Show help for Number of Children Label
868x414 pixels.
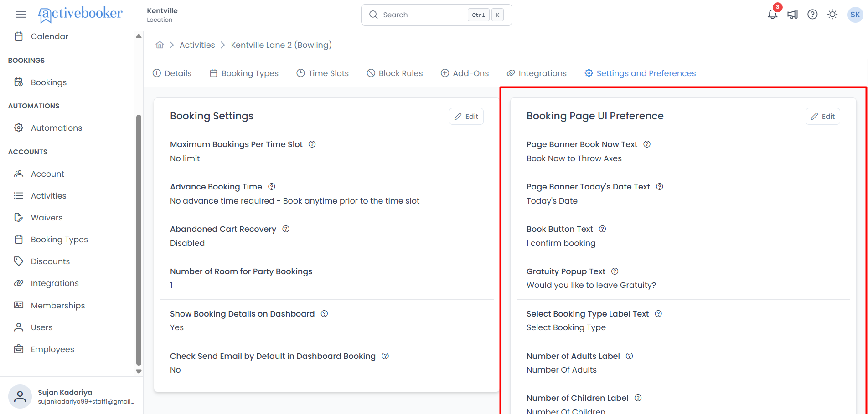coord(638,398)
